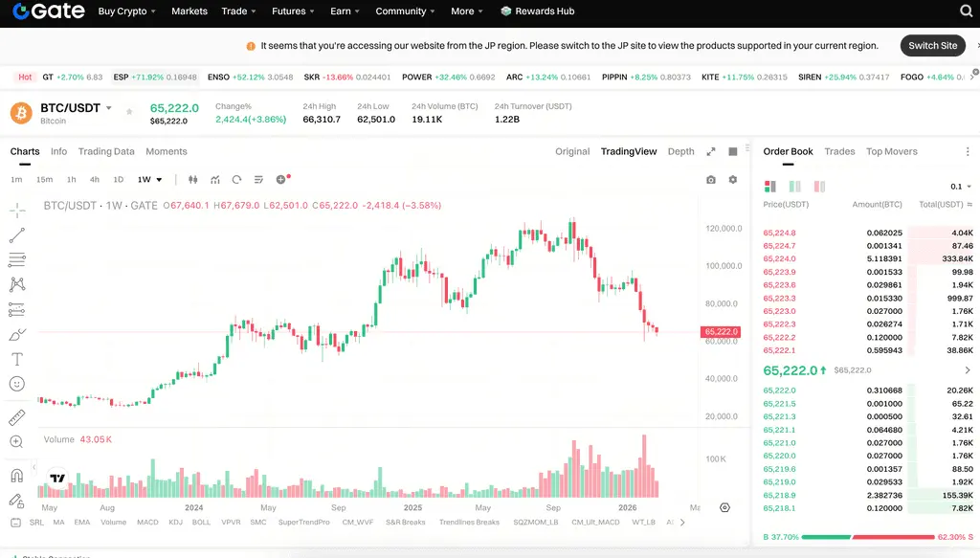Screen dimensions: 980x558
Task: Toggle lock all drawing tools
Action: point(17,501)
